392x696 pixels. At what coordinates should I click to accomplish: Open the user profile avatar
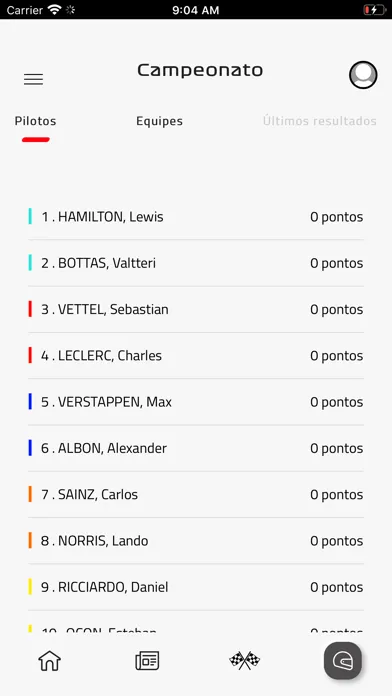pyautogui.click(x=363, y=75)
